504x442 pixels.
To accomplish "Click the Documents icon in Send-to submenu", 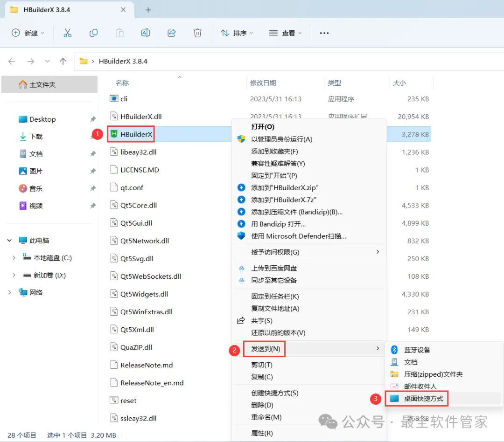I will 394,362.
